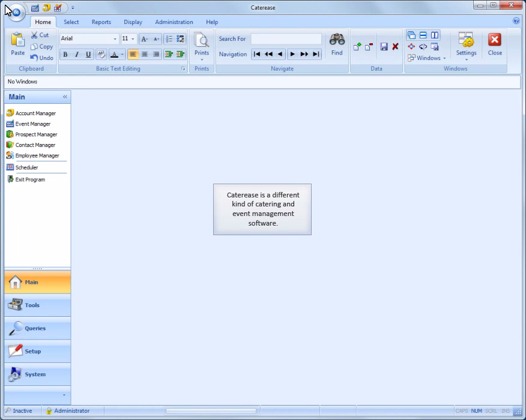Click the list options icon beside bullets
This screenshot has height=420, width=526.
(x=181, y=39)
